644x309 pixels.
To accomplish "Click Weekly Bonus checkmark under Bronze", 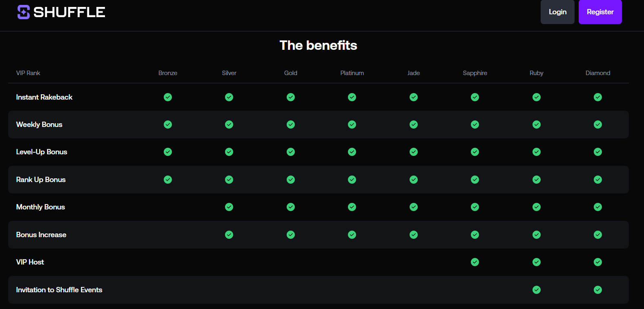I will (x=168, y=124).
